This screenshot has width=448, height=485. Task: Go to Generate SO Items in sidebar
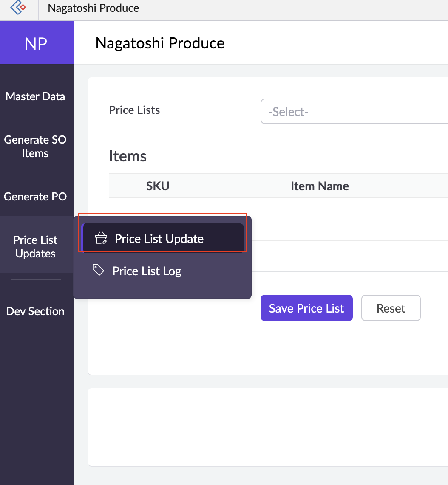pyautogui.click(x=35, y=147)
